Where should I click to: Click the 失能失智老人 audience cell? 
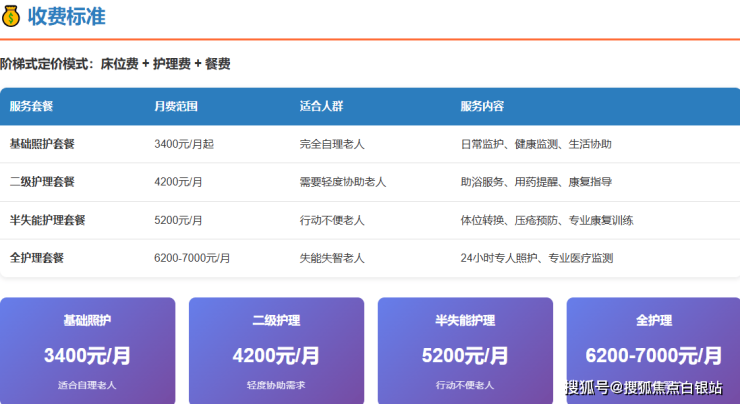(332, 258)
